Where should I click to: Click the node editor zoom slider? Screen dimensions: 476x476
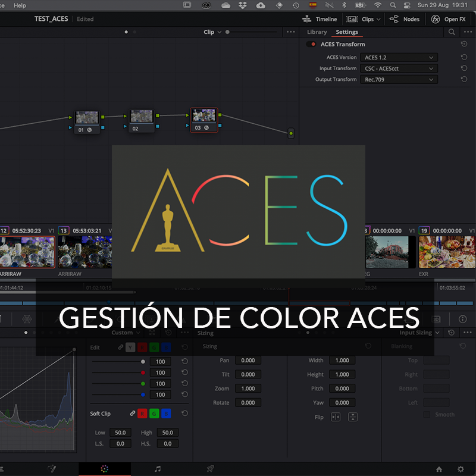[251, 32]
